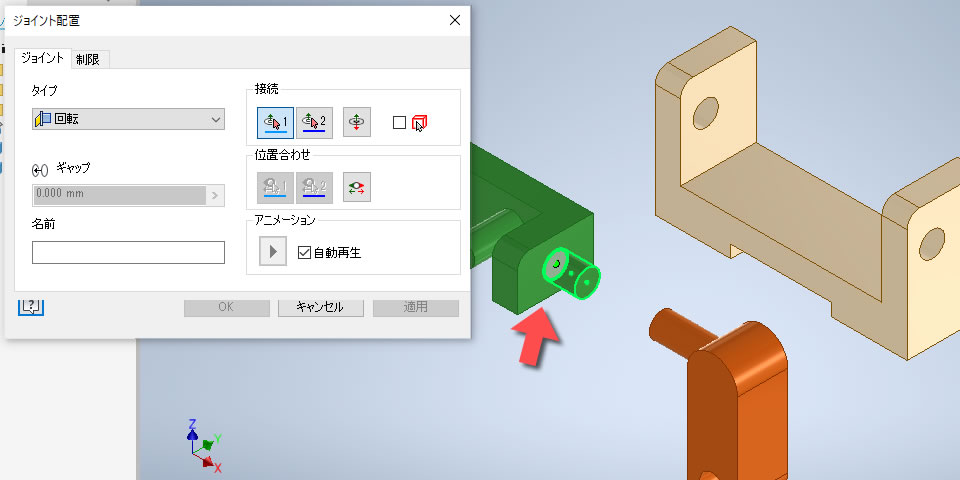Click the flip component icon in Connect

pyautogui.click(x=357, y=122)
